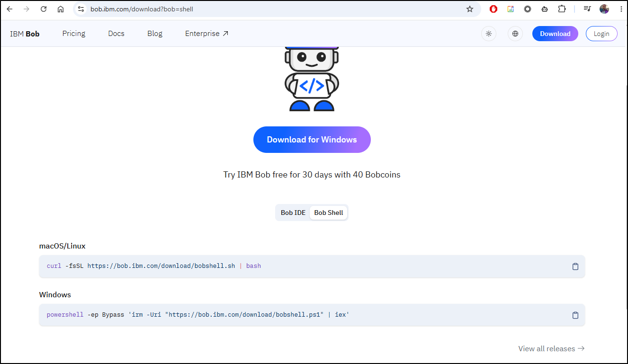
Task: Click the Windows heading
Action: click(55, 294)
